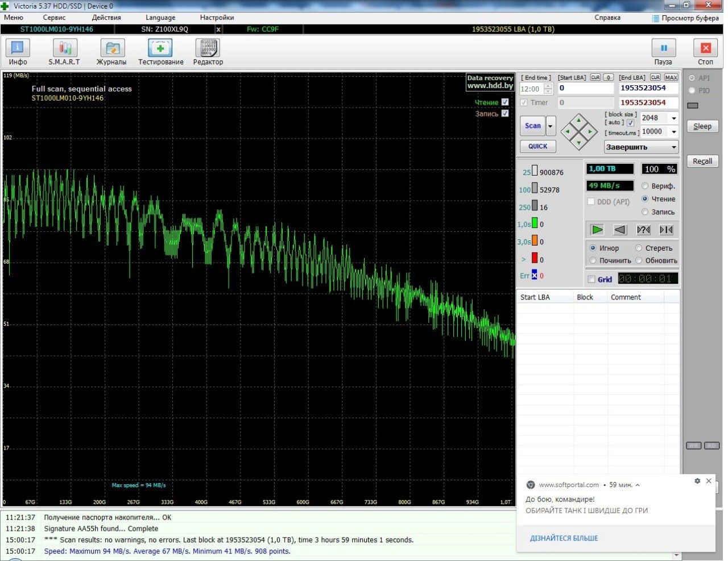Open the Действия menu
This screenshot has width=728, height=561.
(x=106, y=18)
